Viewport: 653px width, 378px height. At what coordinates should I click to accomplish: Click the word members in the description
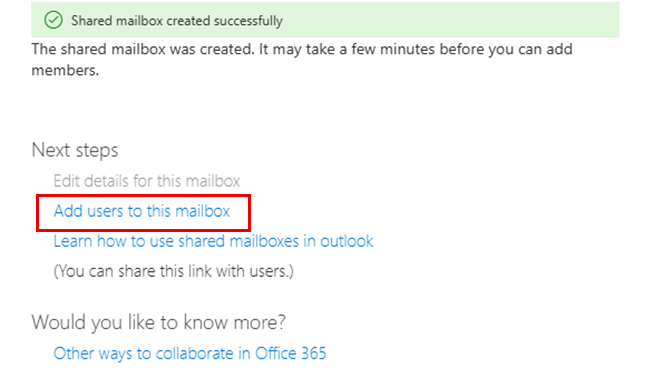coord(65,70)
